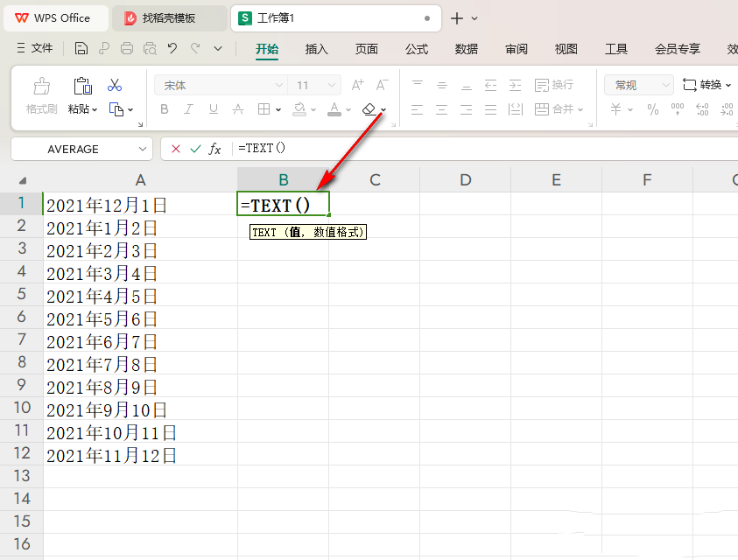
Task: Switch to the 审阅 (Review) tab
Action: (517, 49)
